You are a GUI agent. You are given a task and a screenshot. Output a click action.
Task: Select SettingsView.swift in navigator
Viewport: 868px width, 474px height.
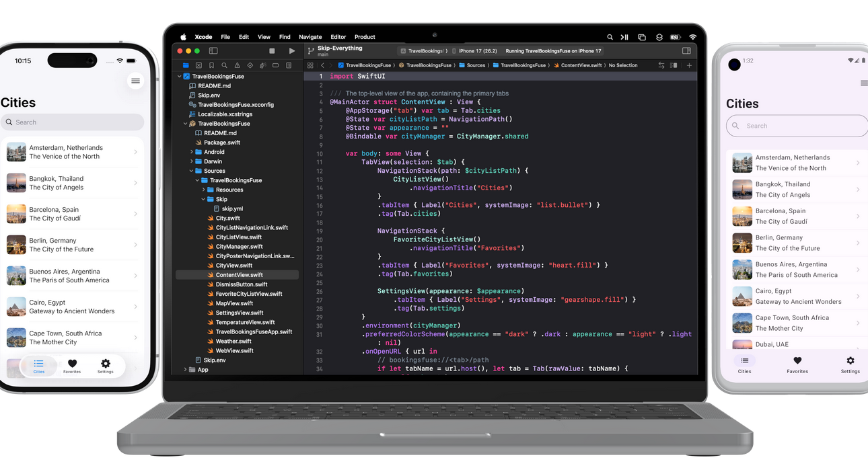[237, 313]
